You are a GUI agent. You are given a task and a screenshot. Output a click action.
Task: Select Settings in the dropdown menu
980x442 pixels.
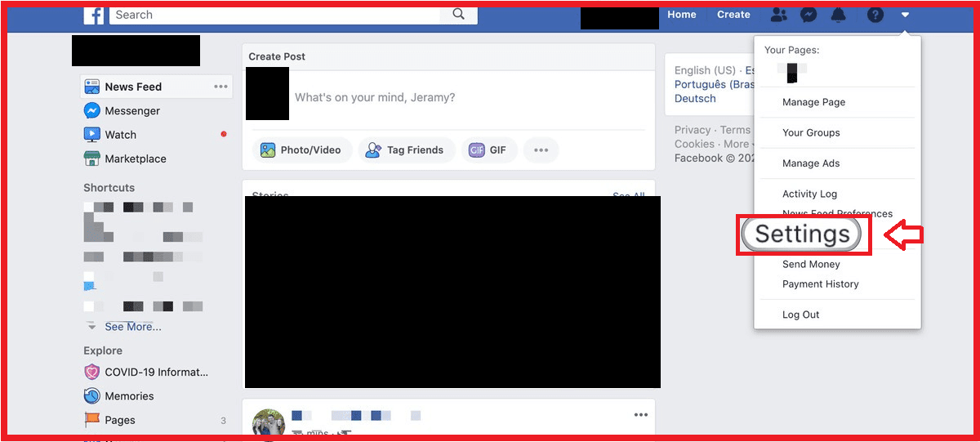click(802, 234)
